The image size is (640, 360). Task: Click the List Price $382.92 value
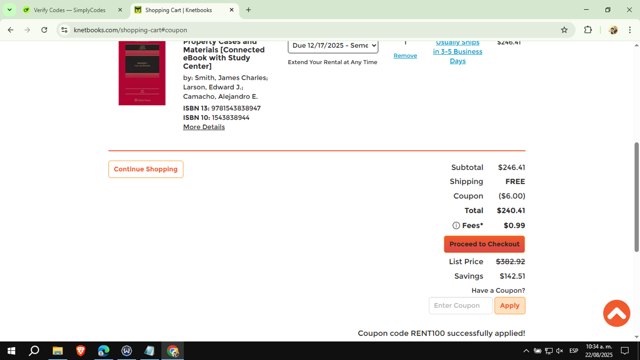click(x=511, y=262)
